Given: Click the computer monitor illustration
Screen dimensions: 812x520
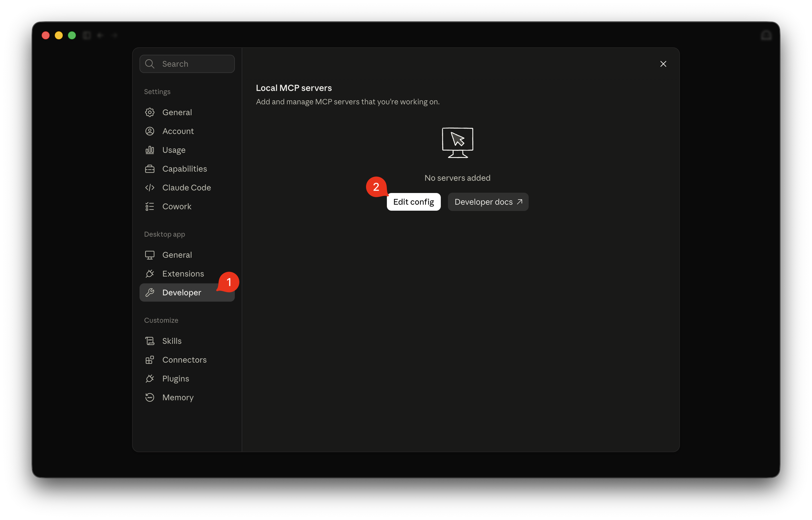Looking at the screenshot, I should tap(458, 143).
